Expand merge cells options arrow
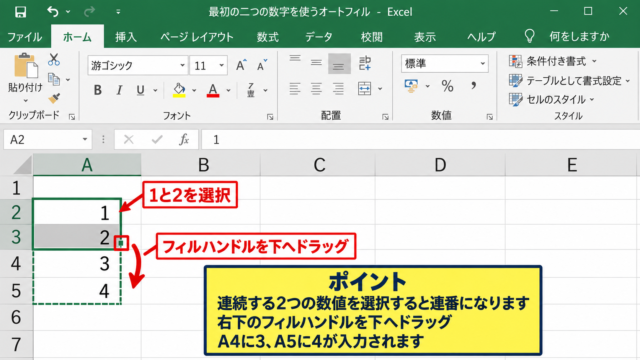This screenshot has height=360, width=640. [x=380, y=89]
